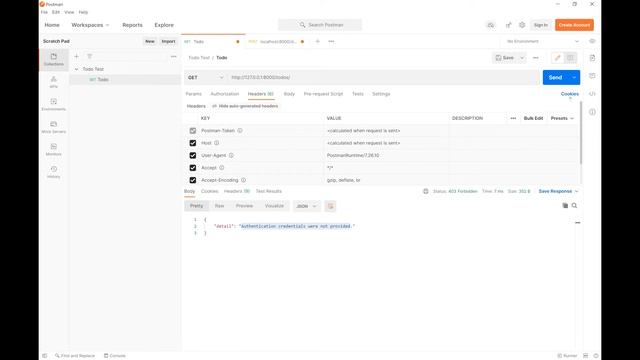Screen dimensions: 640x360
Task: Click the comment mode icon beside pencil
Action: 570,58
